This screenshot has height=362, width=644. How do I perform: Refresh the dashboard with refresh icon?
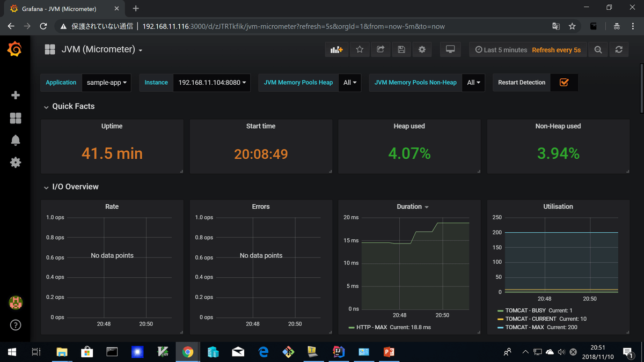click(619, 49)
